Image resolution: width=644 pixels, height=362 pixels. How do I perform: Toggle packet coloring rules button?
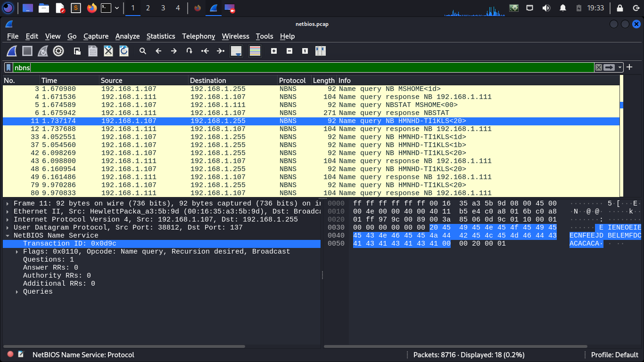(x=255, y=51)
